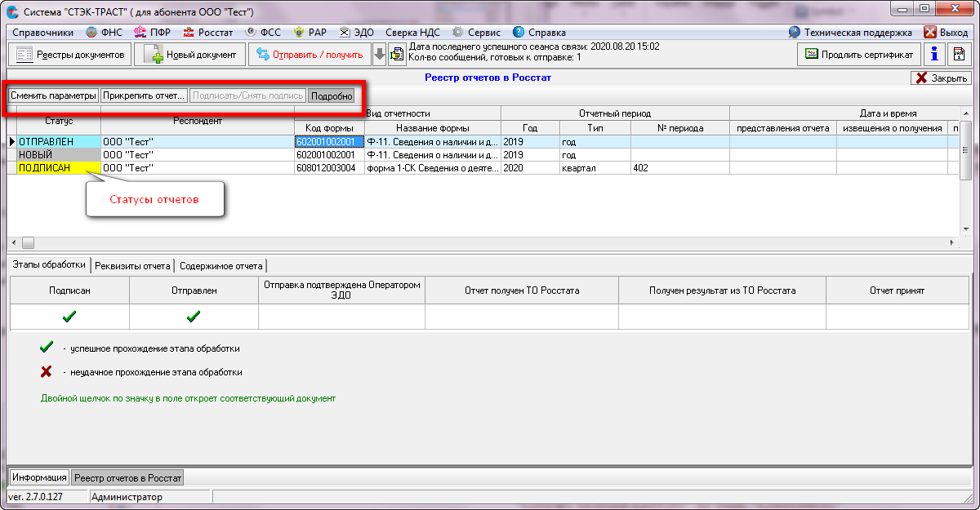Image resolution: width=980 pixels, height=510 pixels.
Task: Open the РАР menu
Action: click(x=310, y=33)
